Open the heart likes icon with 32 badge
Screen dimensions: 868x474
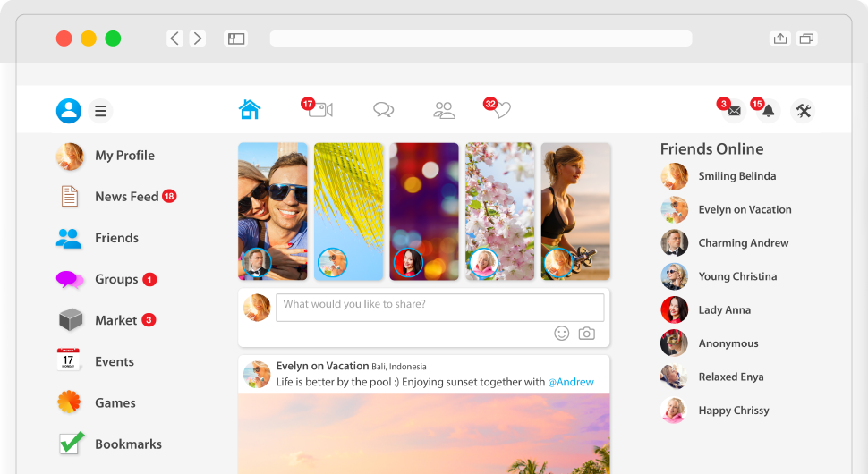tap(501, 110)
